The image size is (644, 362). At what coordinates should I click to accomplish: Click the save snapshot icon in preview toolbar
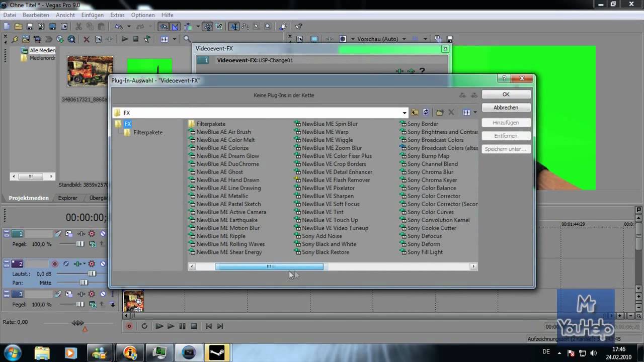click(x=449, y=39)
